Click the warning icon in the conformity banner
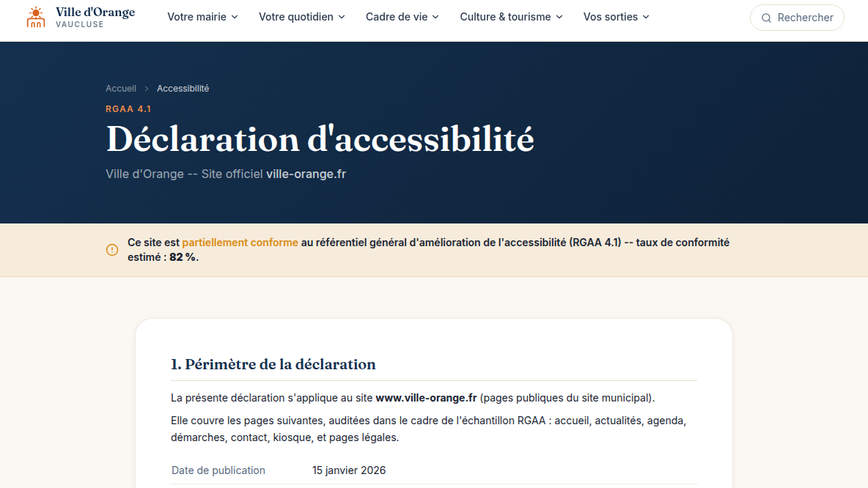Screen dimensions: 868x488 tap(112, 250)
